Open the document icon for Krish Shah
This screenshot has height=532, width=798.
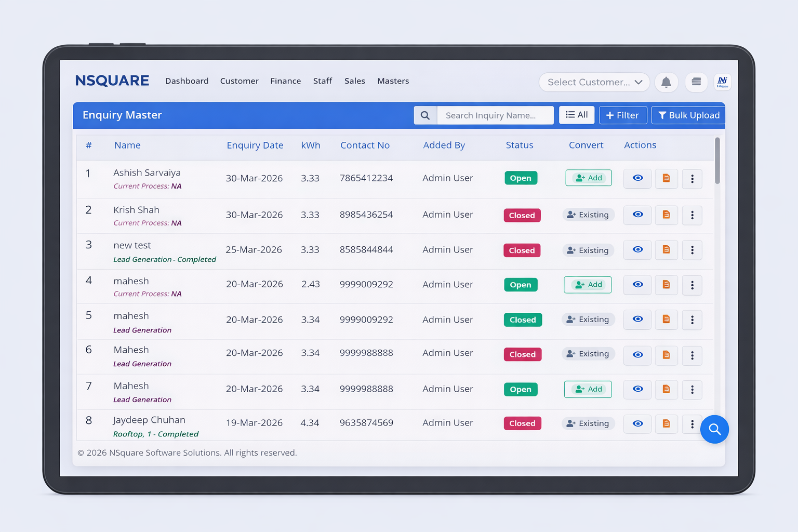tap(666, 215)
